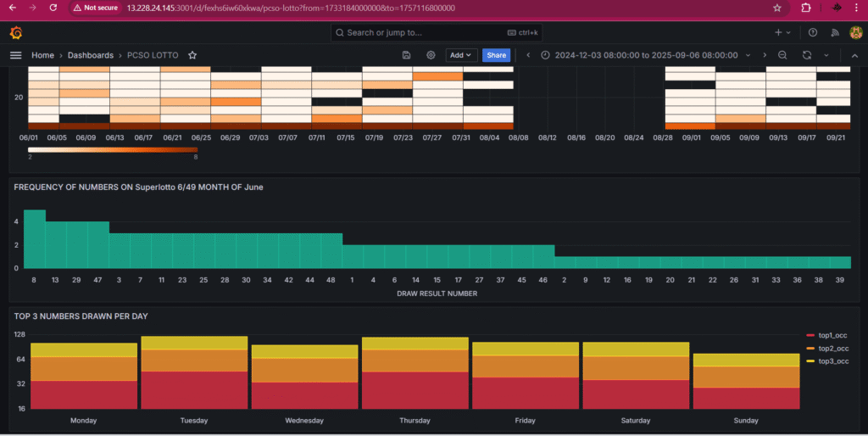
Task: Click the blue Share button
Action: click(x=497, y=55)
